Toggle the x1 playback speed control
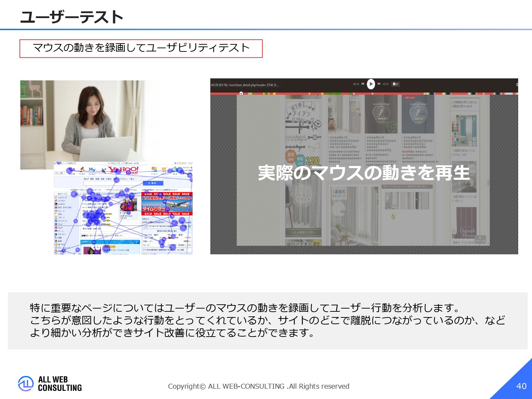 [395, 84]
